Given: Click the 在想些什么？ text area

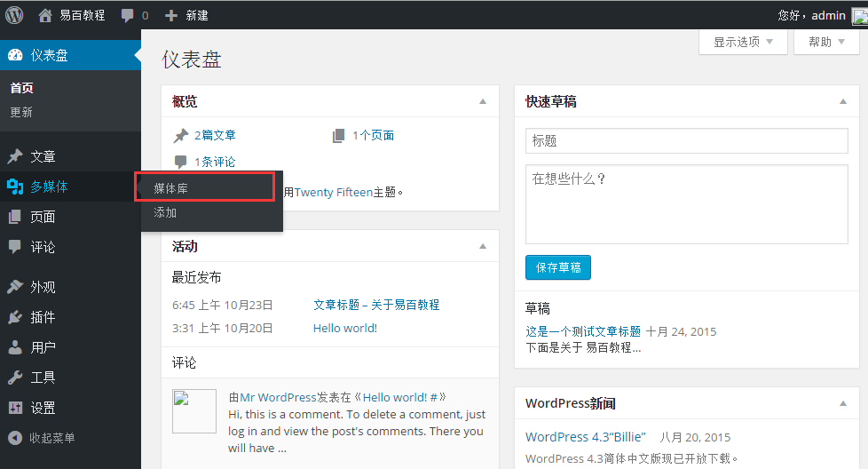Looking at the screenshot, I should [x=686, y=204].
